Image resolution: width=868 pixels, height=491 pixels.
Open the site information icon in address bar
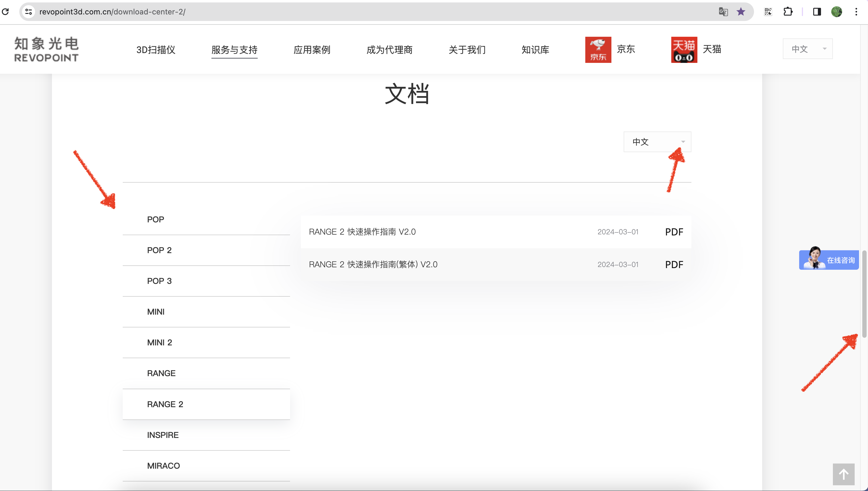[29, 12]
